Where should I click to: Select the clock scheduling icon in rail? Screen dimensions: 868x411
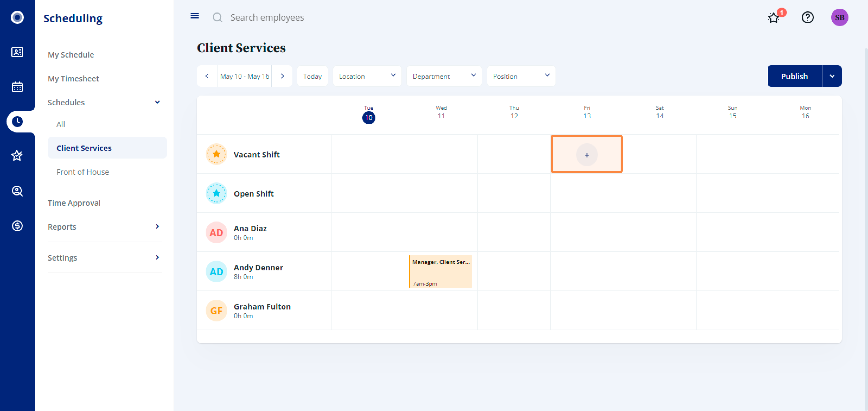pos(17,121)
